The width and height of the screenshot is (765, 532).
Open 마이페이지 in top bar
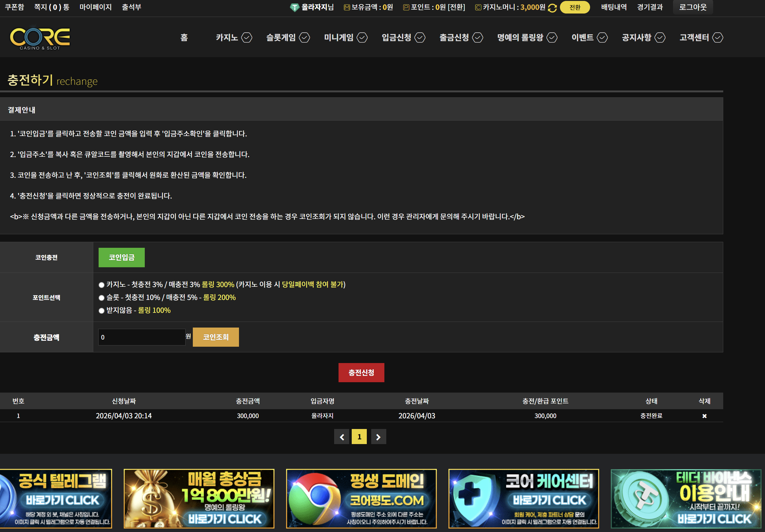[x=95, y=7]
